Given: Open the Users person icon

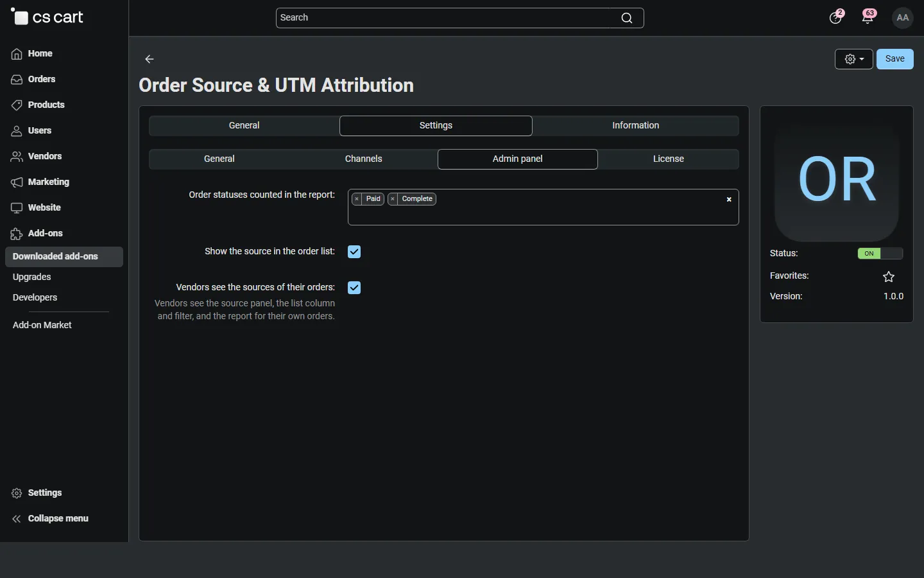Looking at the screenshot, I should click(17, 131).
